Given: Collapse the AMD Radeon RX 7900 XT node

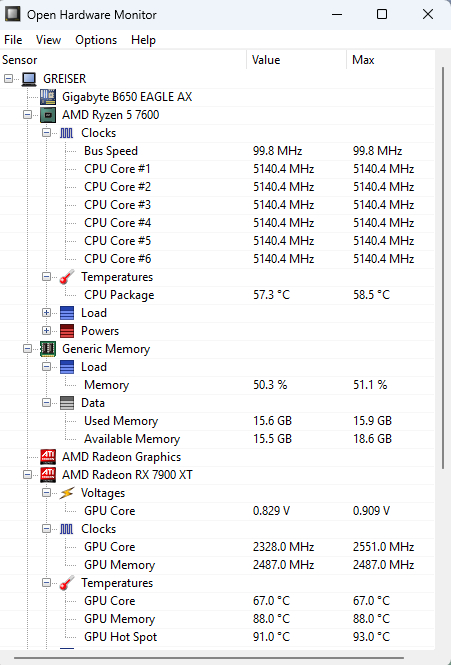Looking at the screenshot, I should click(28, 475).
